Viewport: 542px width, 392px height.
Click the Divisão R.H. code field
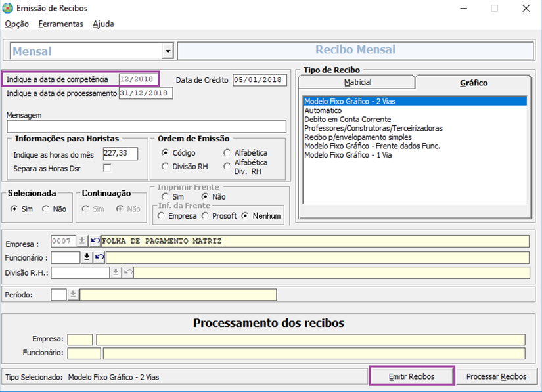point(80,272)
